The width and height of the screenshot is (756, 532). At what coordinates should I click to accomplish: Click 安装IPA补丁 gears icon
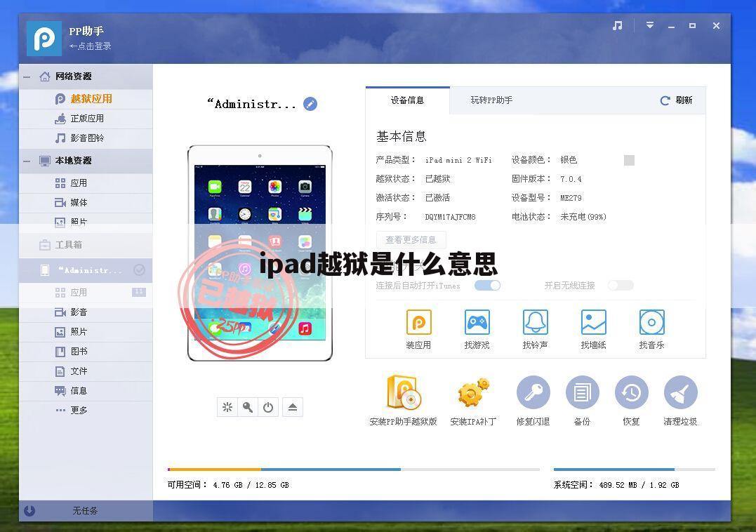(473, 393)
